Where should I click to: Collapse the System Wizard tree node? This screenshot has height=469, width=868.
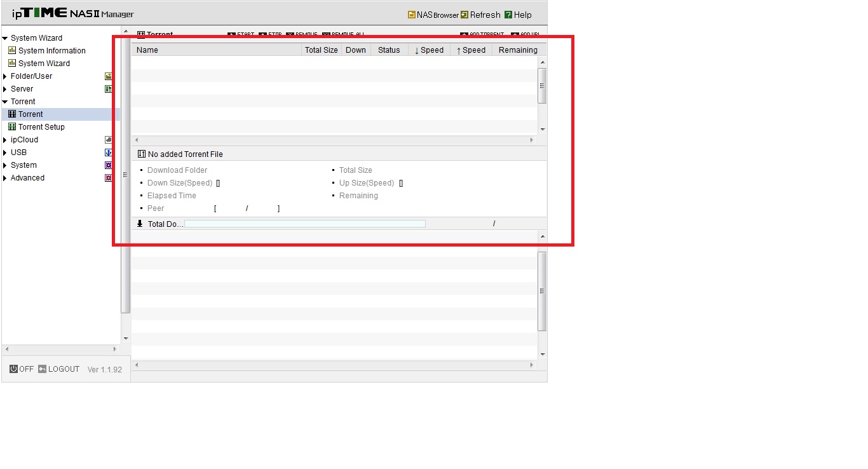(x=5, y=38)
